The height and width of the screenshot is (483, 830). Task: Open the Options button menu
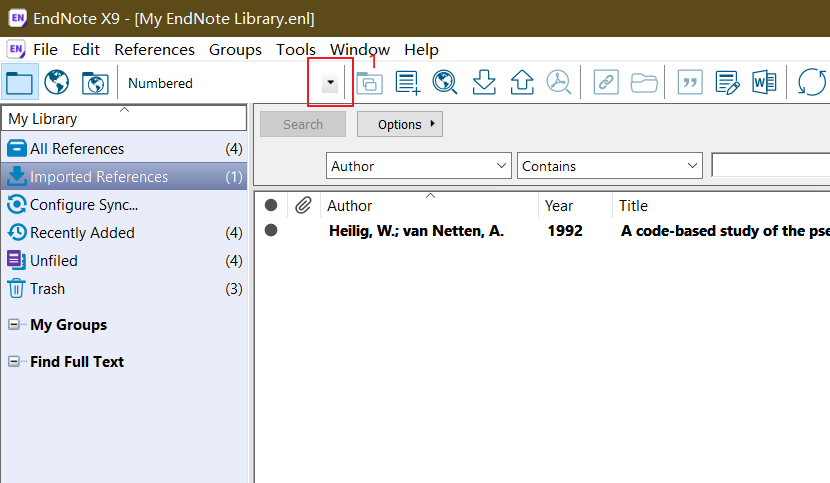(x=400, y=124)
